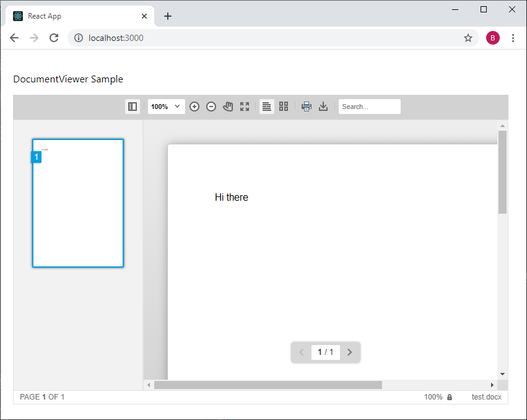Minimize the browser window
The image size is (527, 420).
(x=455, y=9)
